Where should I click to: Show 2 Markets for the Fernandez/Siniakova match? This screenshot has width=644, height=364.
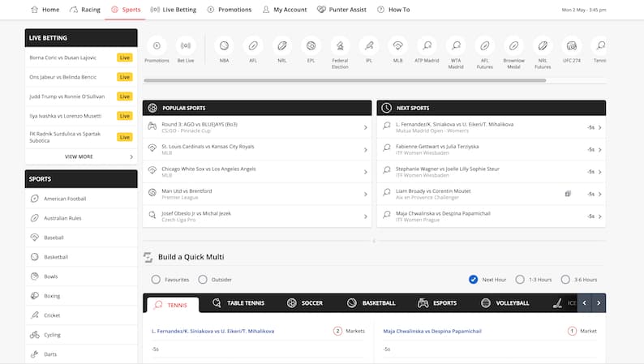coord(349,331)
